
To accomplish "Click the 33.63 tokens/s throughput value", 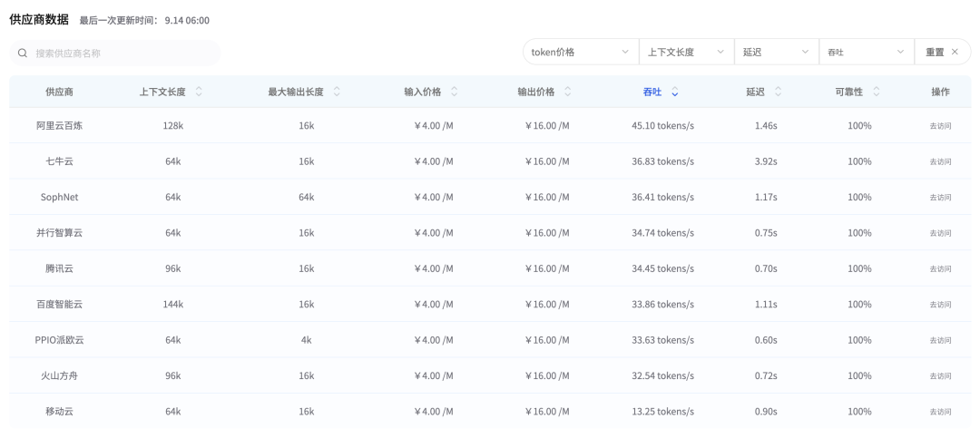I will coord(663,340).
